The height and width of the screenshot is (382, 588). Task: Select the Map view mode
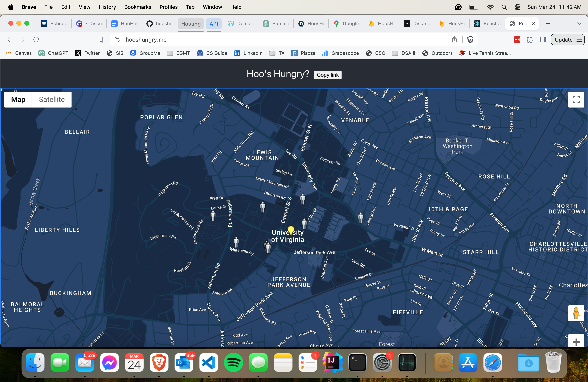pyautogui.click(x=18, y=99)
